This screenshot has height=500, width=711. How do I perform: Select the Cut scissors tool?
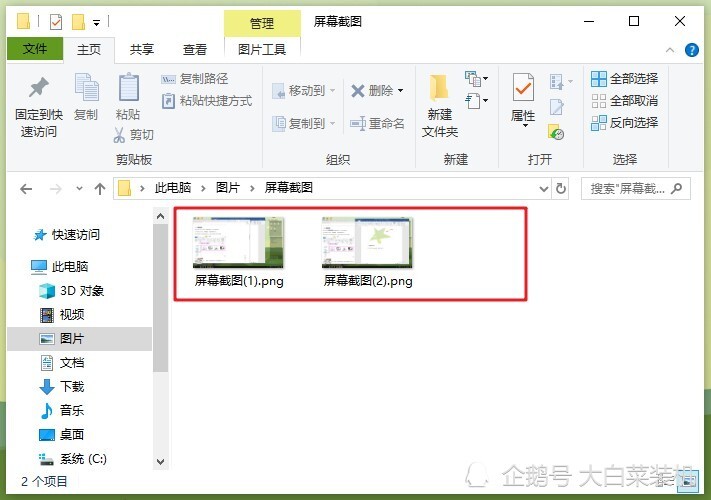pos(134,135)
